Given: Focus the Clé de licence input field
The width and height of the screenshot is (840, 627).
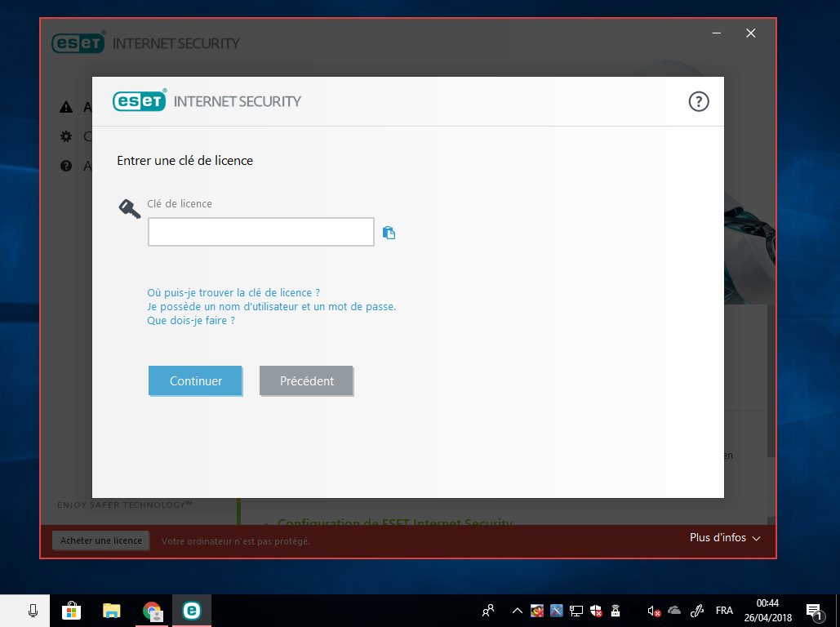Looking at the screenshot, I should [x=261, y=232].
